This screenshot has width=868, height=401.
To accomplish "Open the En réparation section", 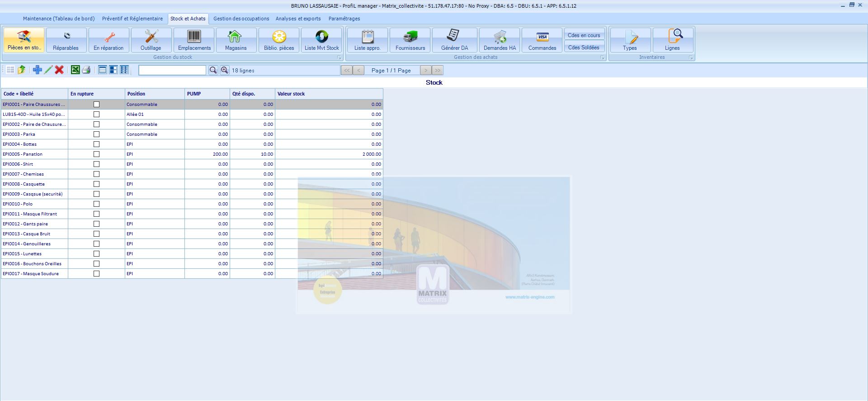I will pos(108,40).
